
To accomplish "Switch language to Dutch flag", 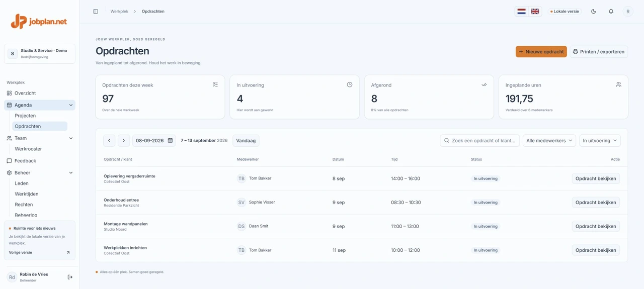I will [x=522, y=12].
